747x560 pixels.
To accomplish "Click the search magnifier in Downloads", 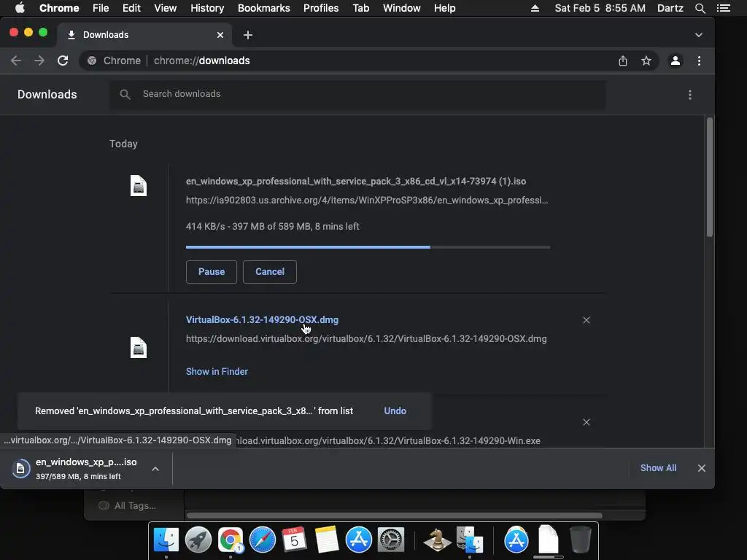I will [125, 94].
